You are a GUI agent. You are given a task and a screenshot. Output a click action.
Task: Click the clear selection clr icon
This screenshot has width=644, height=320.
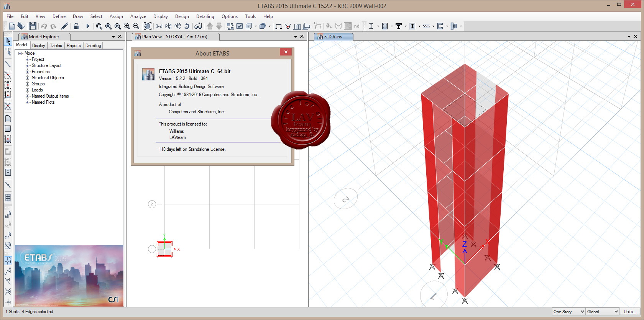click(8, 235)
